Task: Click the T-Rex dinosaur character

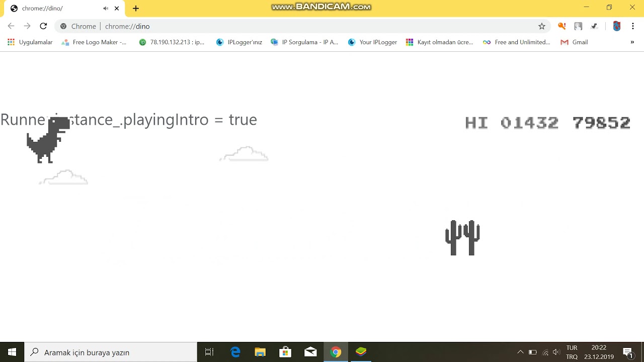Action: tap(48, 140)
